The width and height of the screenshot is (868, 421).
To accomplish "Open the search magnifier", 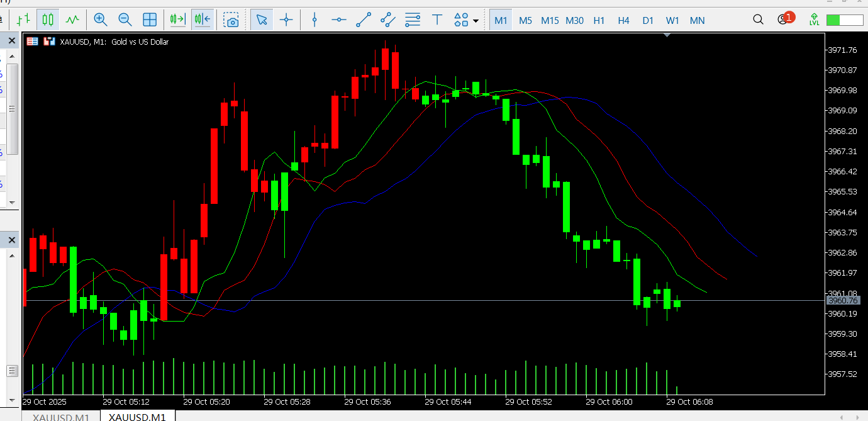I will click(x=759, y=20).
